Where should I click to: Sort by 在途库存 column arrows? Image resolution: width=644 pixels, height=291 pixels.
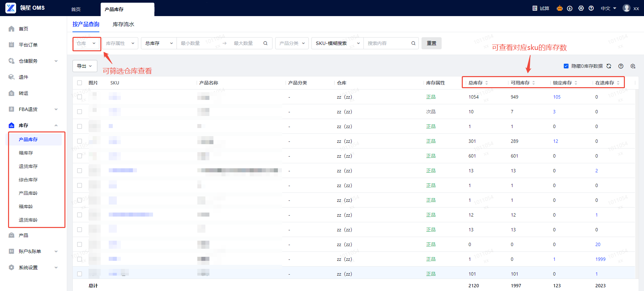618,83
